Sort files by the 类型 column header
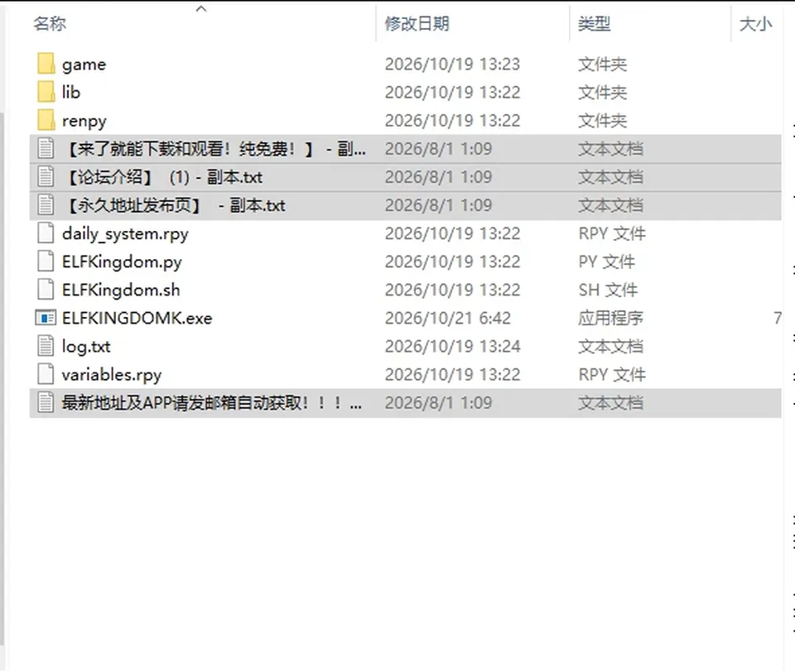This screenshot has height=672, width=795. tap(595, 23)
